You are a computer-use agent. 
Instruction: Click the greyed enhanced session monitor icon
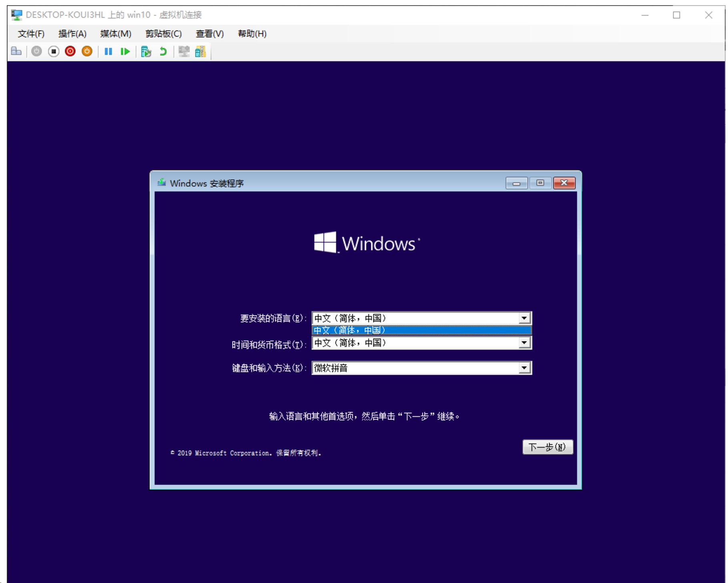[x=184, y=51]
